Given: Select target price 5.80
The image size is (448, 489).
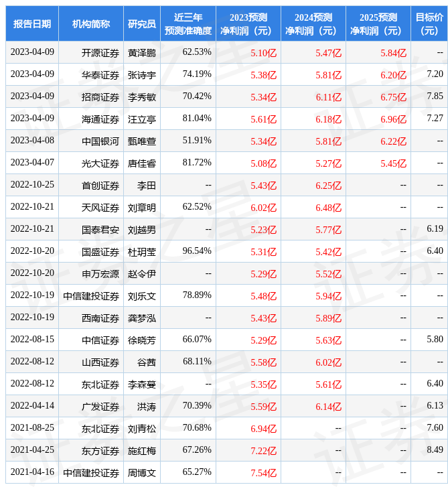Looking at the screenshot, I should pyautogui.click(x=435, y=340).
